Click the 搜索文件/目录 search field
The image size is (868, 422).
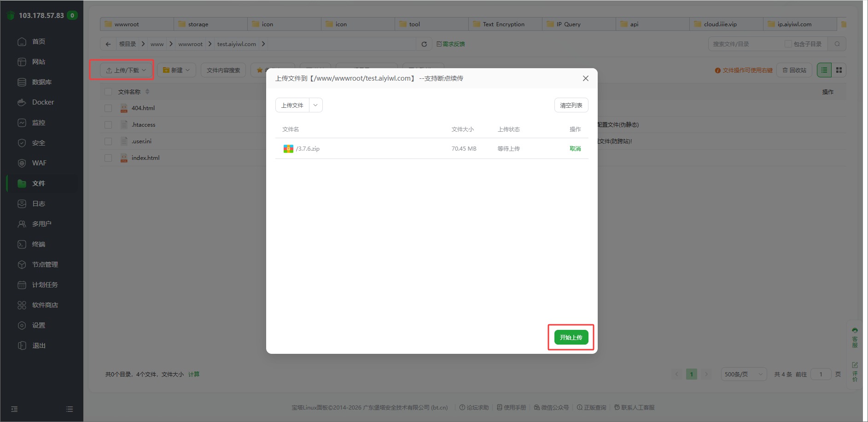coord(745,44)
